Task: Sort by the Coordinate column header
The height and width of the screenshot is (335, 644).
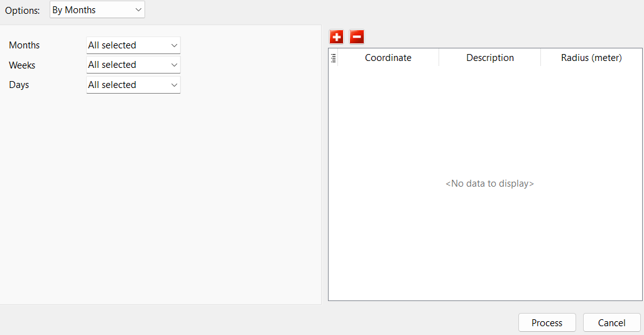Action: (388, 58)
